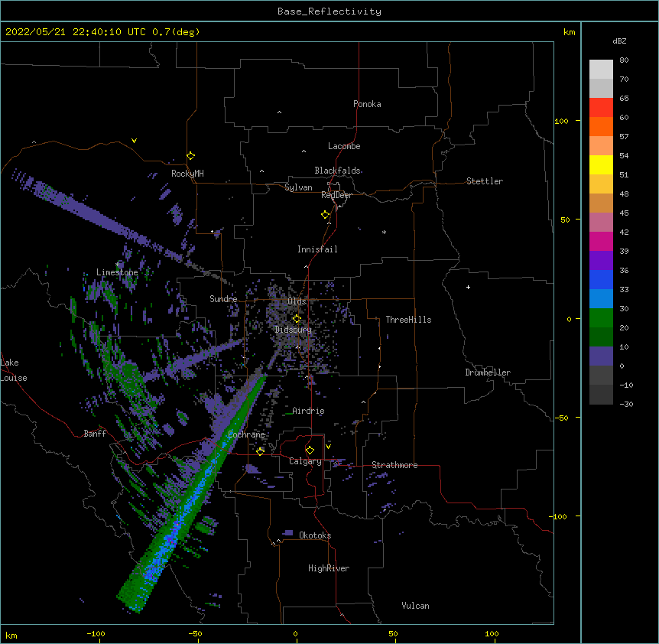Screen dimensions: 659x644
Task: Click the ThreeHills label
Action: 408,320
